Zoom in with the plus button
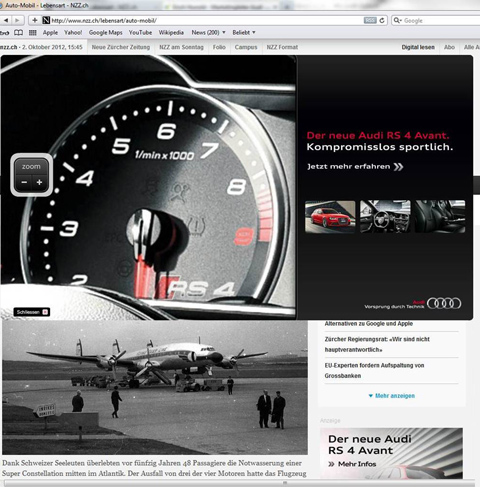Screen dimensions: 480x487 point(39,182)
